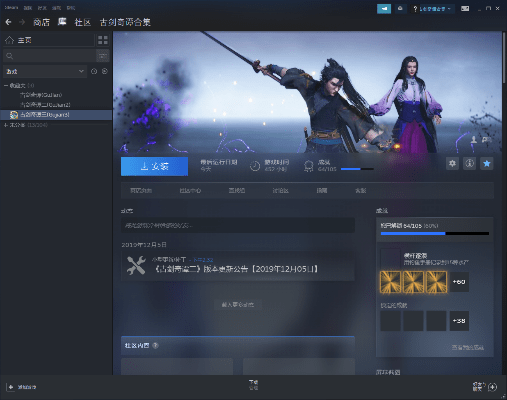Click the vertical scrollbar on right
Viewport: 507px width, 400px height.
click(505, 58)
